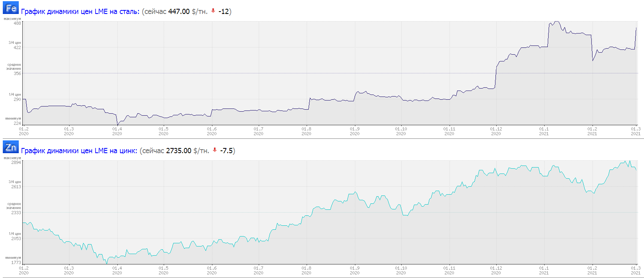Click the steel average 356 axis label

17,73
